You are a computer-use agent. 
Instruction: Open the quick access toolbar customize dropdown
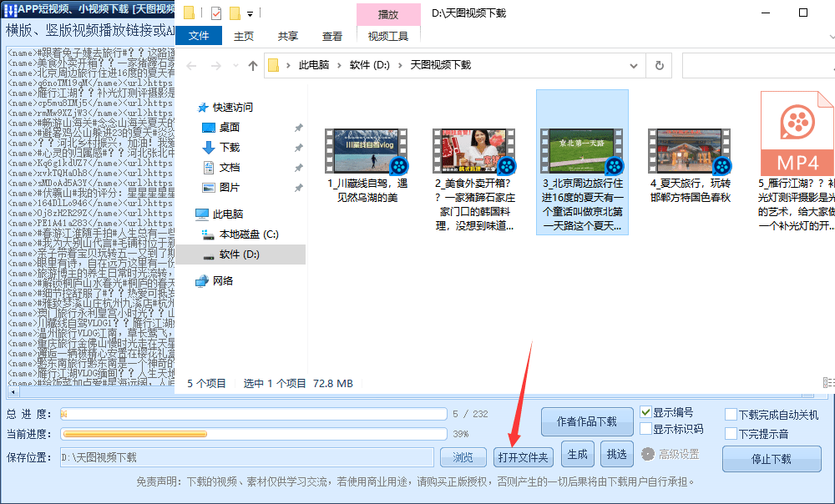point(250,13)
